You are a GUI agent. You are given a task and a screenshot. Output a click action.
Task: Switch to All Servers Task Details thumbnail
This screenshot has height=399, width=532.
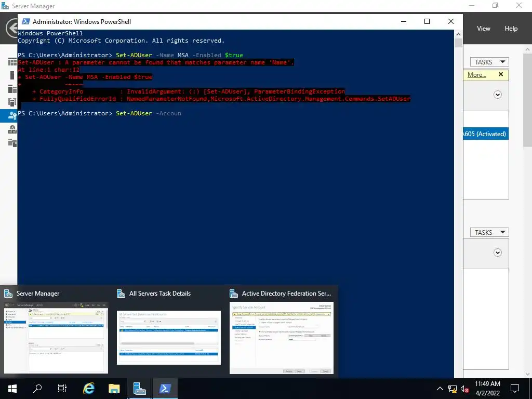point(169,338)
